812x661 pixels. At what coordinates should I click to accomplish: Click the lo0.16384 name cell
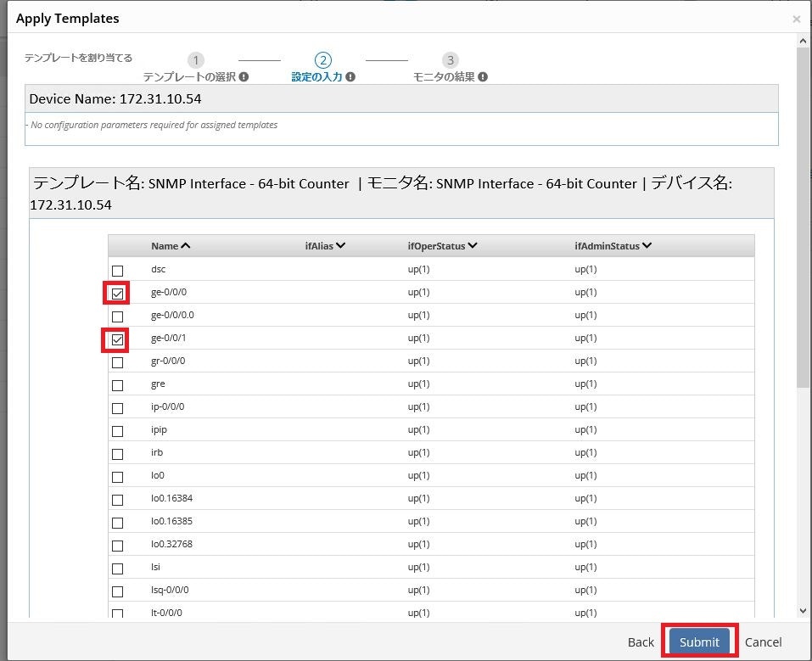(172, 498)
